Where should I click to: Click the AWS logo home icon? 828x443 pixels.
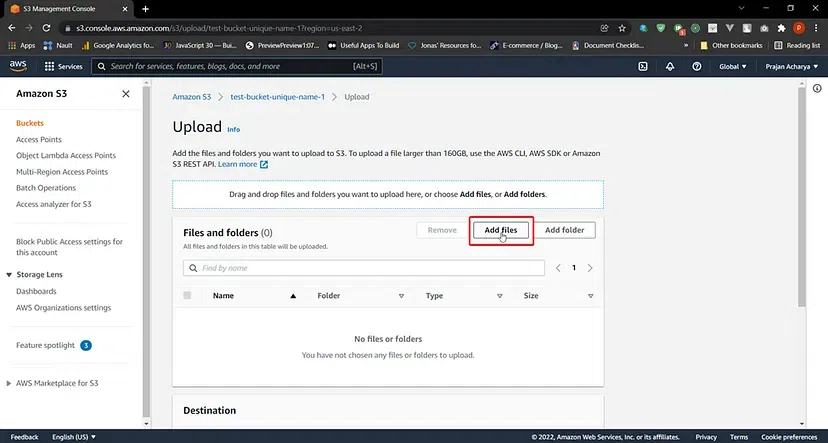tap(18, 66)
